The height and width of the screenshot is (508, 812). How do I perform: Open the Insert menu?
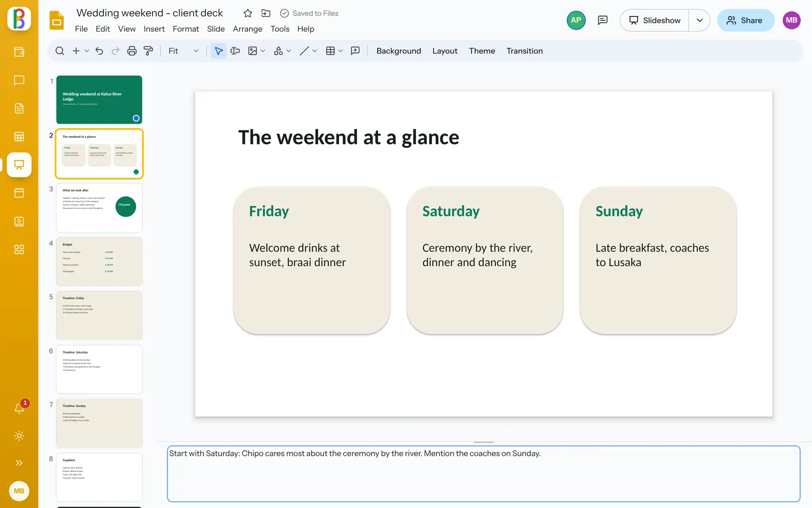tap(154, 29)
